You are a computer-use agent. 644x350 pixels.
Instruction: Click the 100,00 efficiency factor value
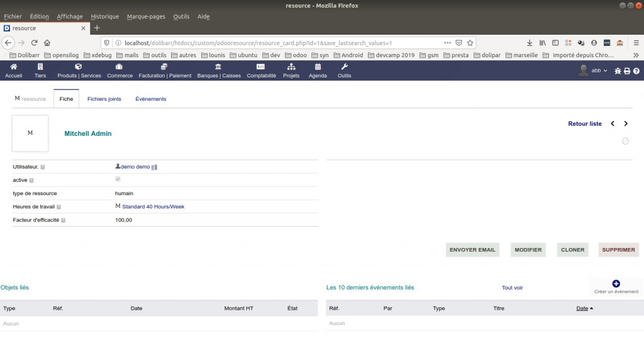[x=124, y=220]
